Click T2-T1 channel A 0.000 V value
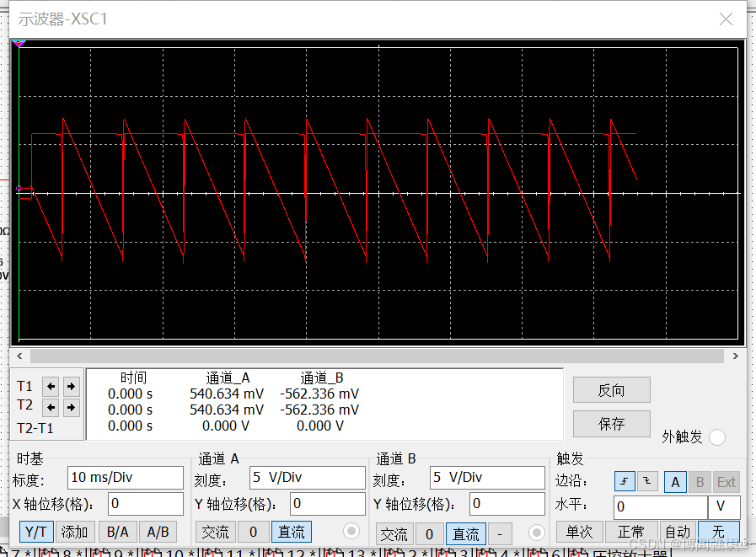The height and width of the screenshot is (557, 756). 226,426
